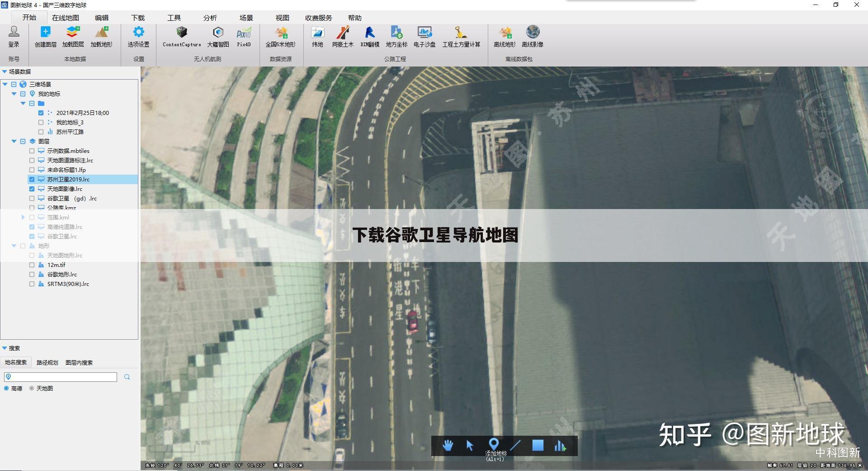Collapse the 图层 tree node
868x471 pixels.
tap(14, 141)
